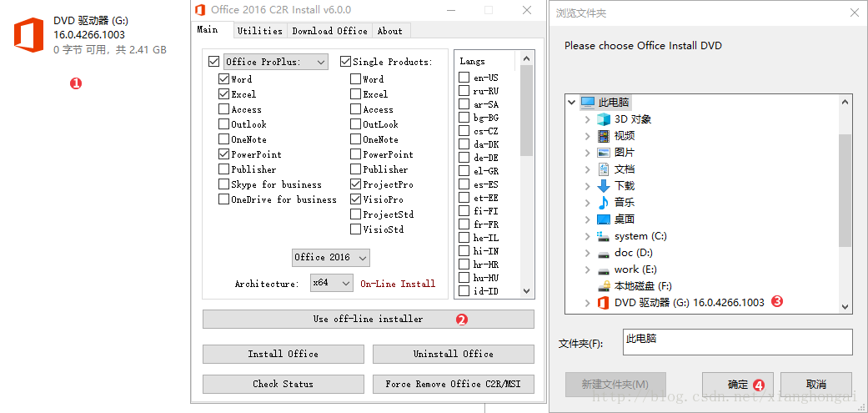Uncheck PowerPoint under Office ProPlus
868x413 pixels.
pos(223,154)
